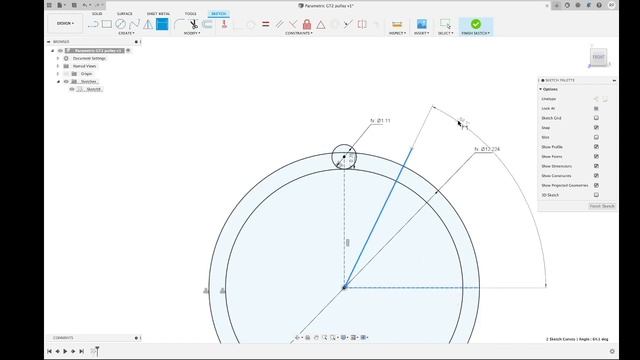Viewport: 640px width, 360px height.
Task: Click the Front face of the ViewCube
Action: click(x=598, y=57)
